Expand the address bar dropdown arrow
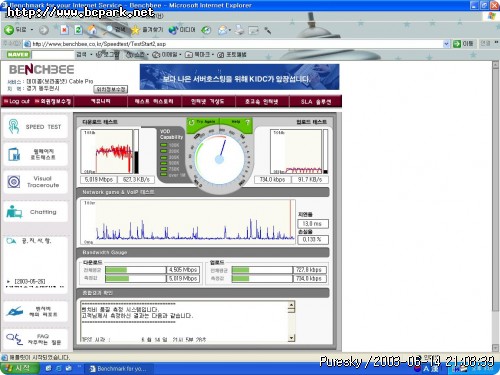 point(446,44)
